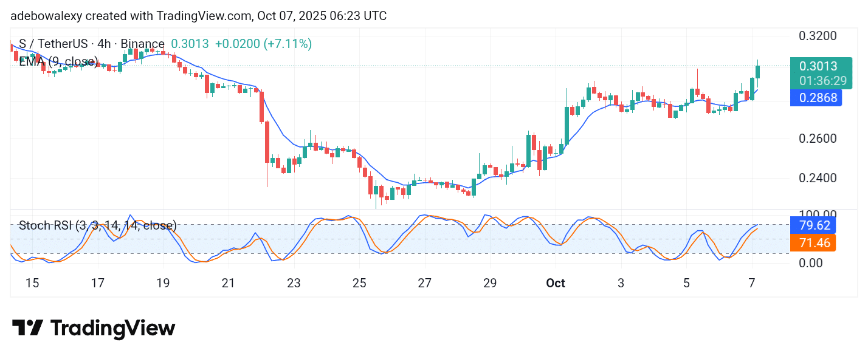This screenshot has height=359, width=868.
Task: Click the blue 79.62 Stoch RSI tag
Action: coord(813,225)
